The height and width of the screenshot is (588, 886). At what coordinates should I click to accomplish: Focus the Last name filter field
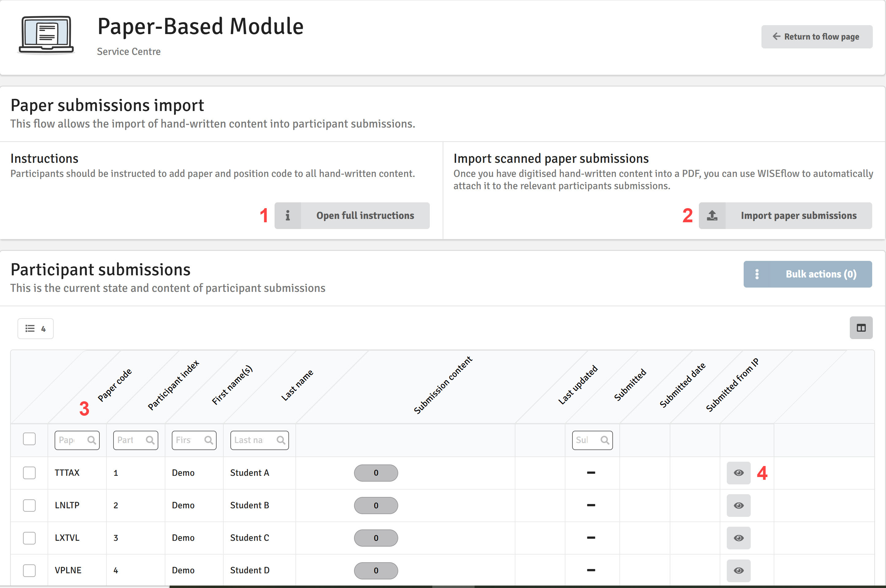(259, 440)
